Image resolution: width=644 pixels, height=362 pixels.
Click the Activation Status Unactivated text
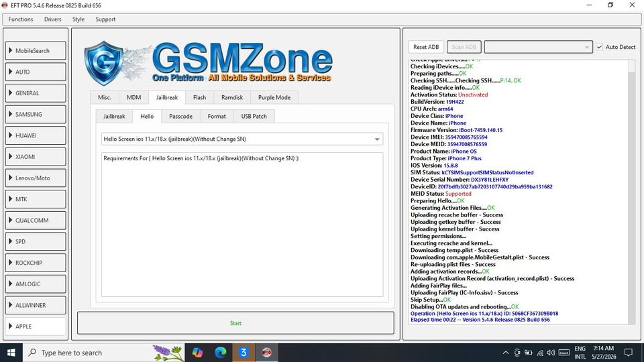click(449, 95)
